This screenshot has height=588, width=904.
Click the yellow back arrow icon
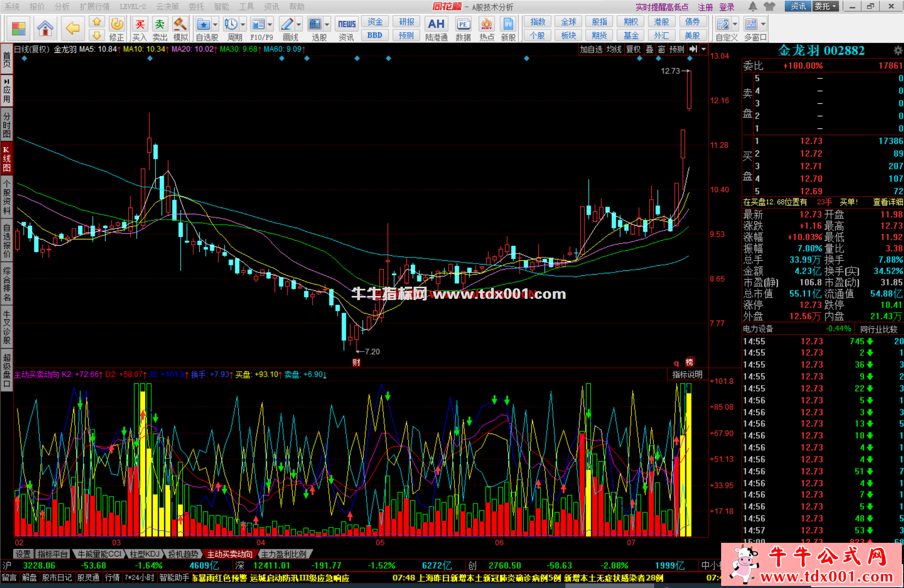[72, 28]
